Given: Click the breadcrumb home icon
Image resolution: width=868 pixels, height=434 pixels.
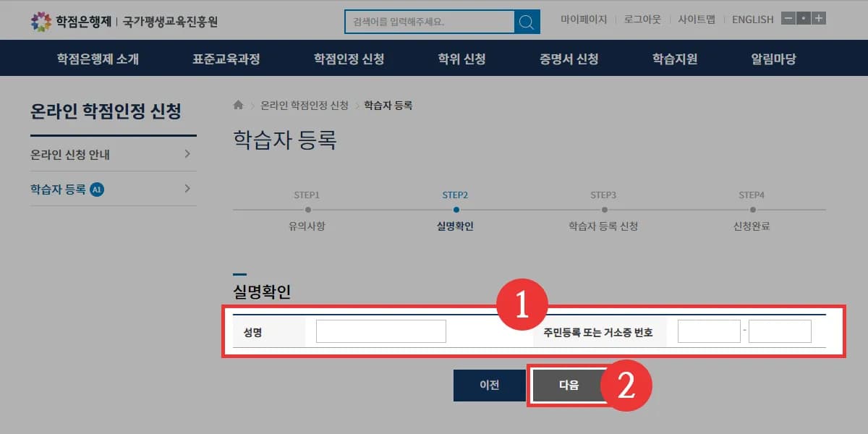Looking at the screenshot, I should click(238, 105).
